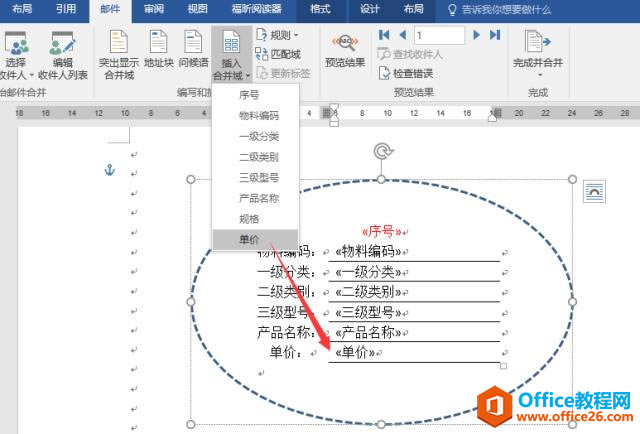The width and height of the screenshot is (640, 434).
Task: Click the top-right shape resize handle
Action: pyautogui.click(x=572, y=179)
